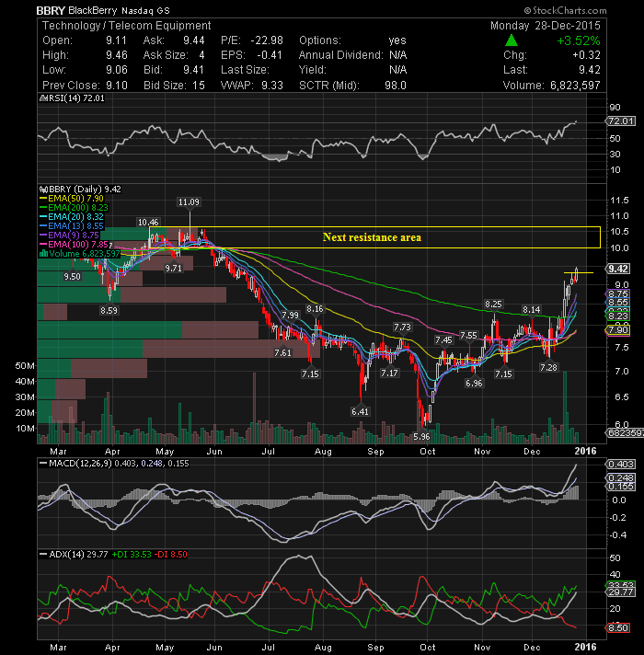Screen dimensions: 644x655
Task: Click the 6.96 price low label
Action: (x=474, y=383)
